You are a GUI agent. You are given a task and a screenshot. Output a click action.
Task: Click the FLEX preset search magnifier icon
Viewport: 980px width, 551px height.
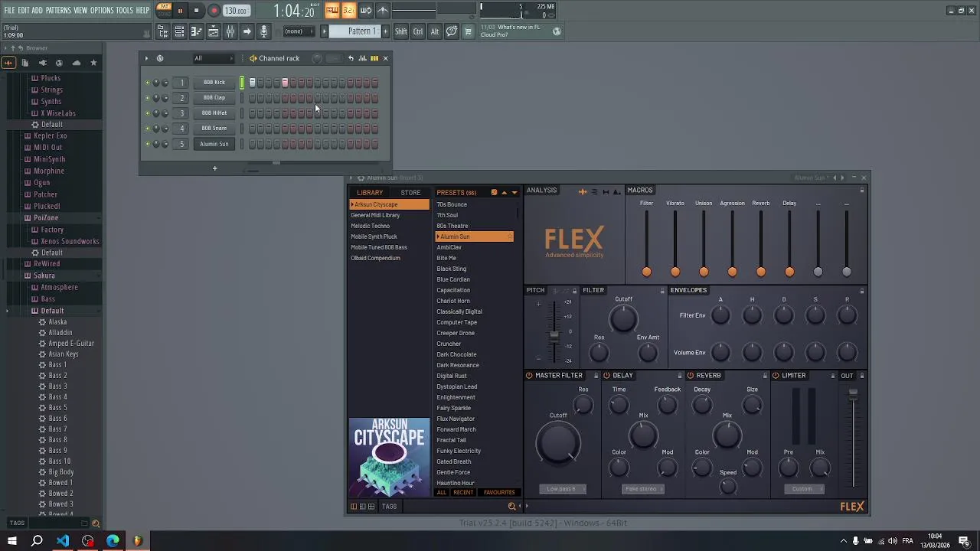511,506
